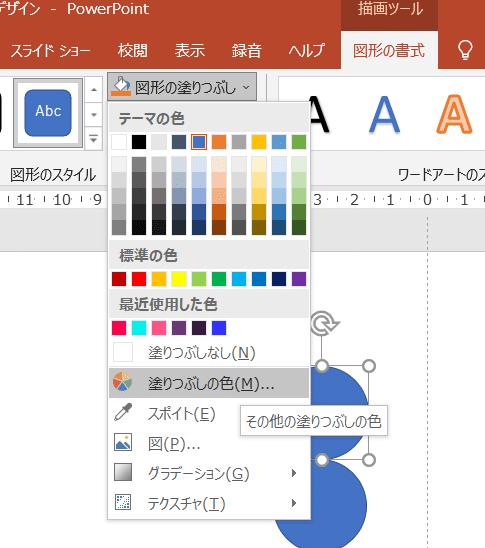Select the blue WordArt style A
The image size is (485, 548).
[384, 115]
